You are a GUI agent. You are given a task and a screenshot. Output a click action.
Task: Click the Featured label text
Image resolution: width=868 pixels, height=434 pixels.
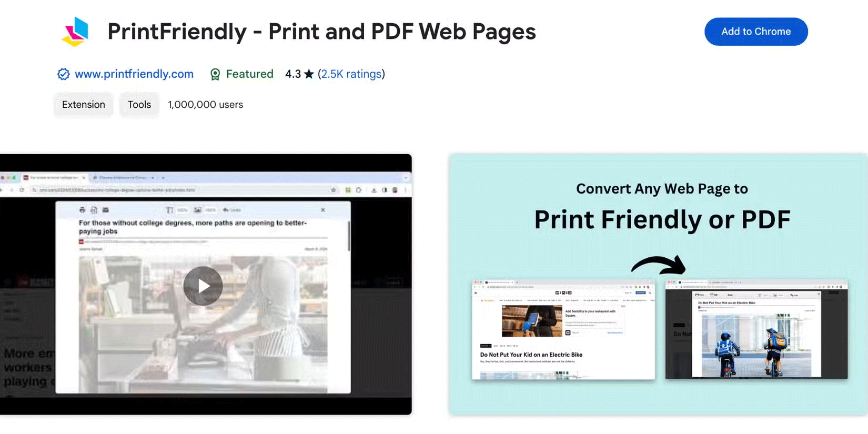[x=250, y=74]
